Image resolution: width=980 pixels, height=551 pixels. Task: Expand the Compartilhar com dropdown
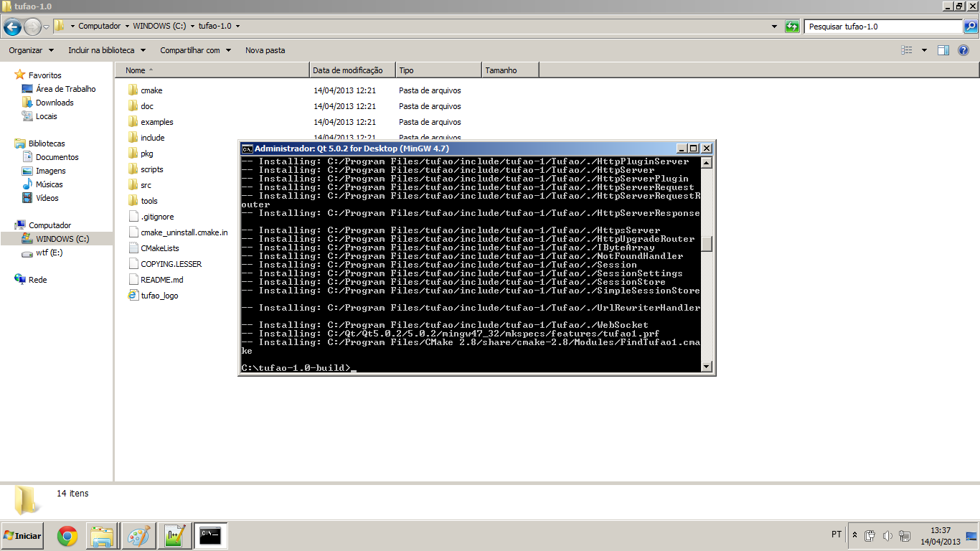[195, 50]
